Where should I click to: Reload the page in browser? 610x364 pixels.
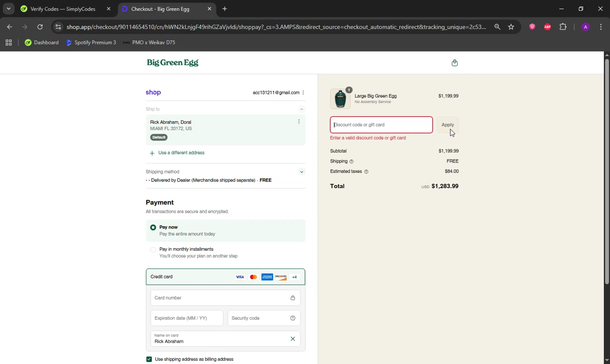pos(40,27)
